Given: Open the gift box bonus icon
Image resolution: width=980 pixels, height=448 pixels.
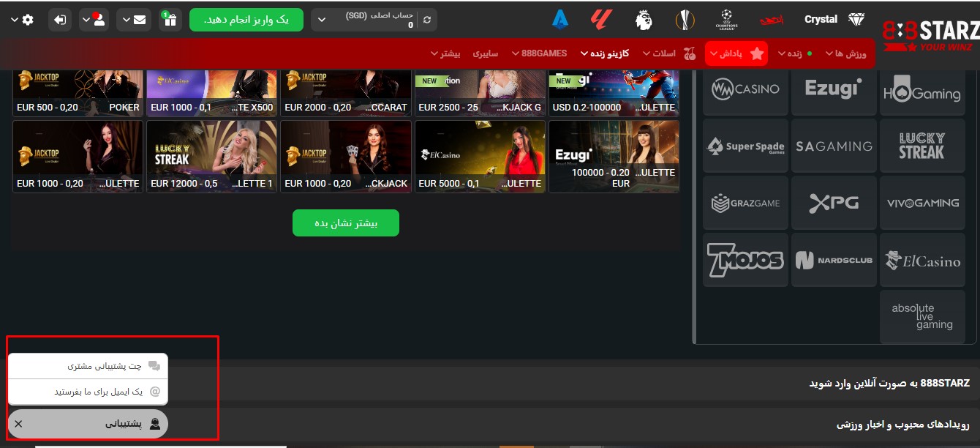Looking at the screenshot, I should coord(170,20).
